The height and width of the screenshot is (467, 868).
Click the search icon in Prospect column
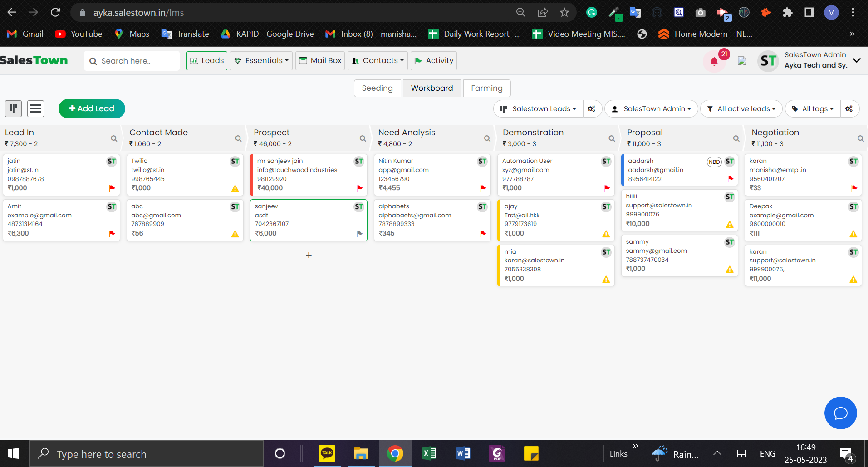click(363, 138)
